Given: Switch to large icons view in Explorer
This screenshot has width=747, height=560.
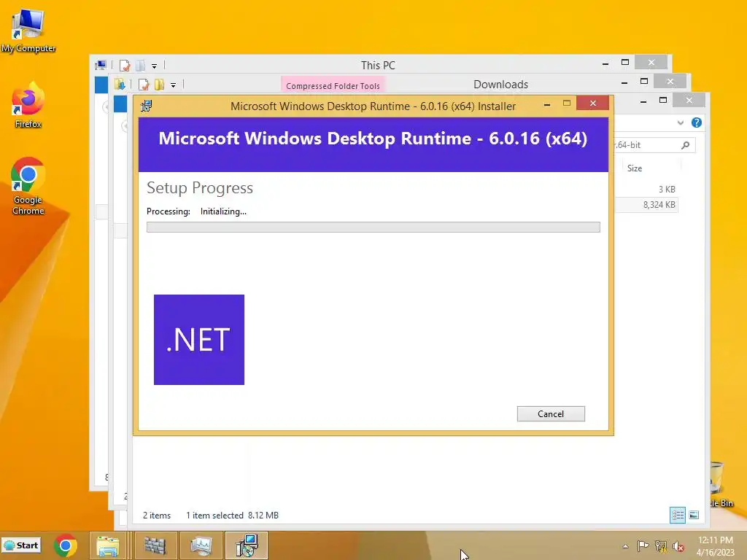Looking at the screenshot, I should tap(694, 515).
